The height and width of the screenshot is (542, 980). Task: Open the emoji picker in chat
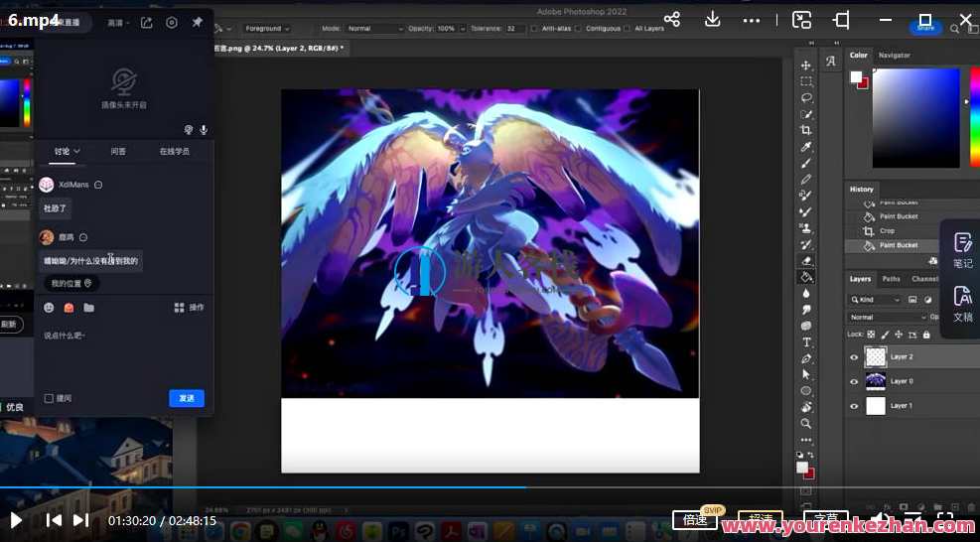pos(49,308)
